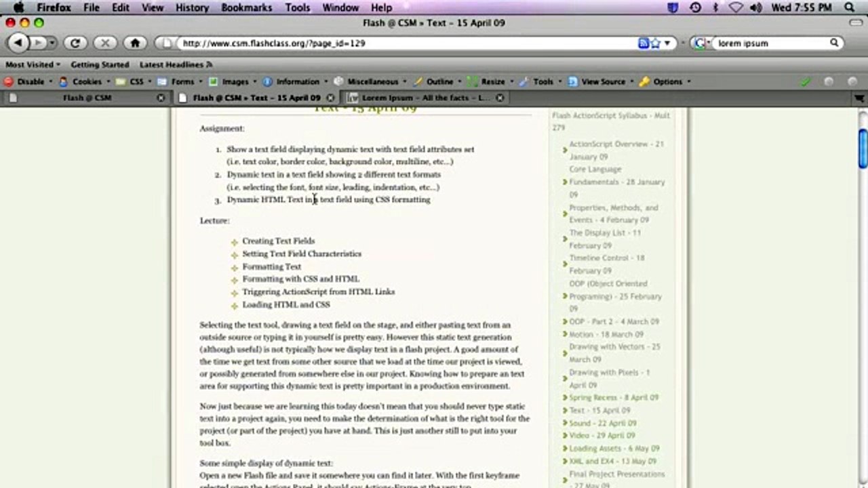Click the Getting Started bookmark

point(100,64)
